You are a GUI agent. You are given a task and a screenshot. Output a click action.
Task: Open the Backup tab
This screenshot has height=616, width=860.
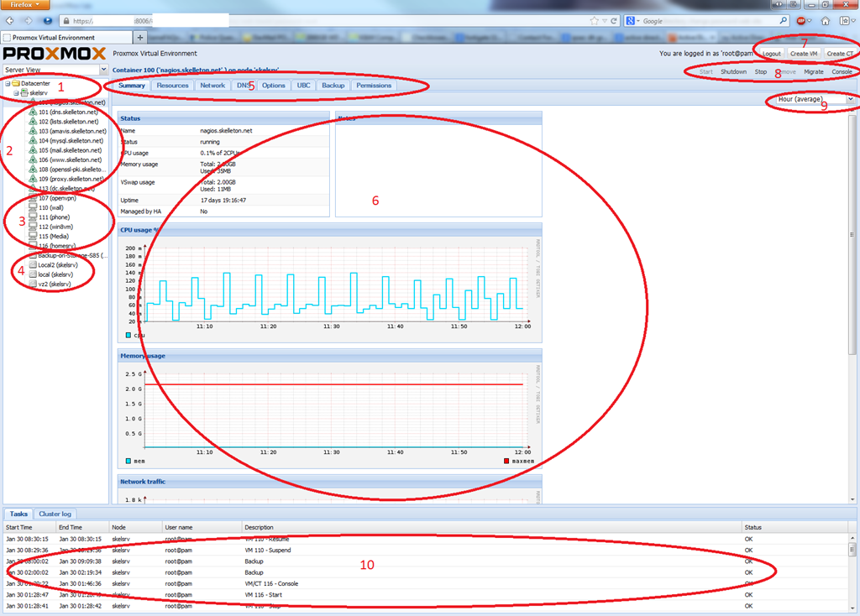[x=333, y=86]
